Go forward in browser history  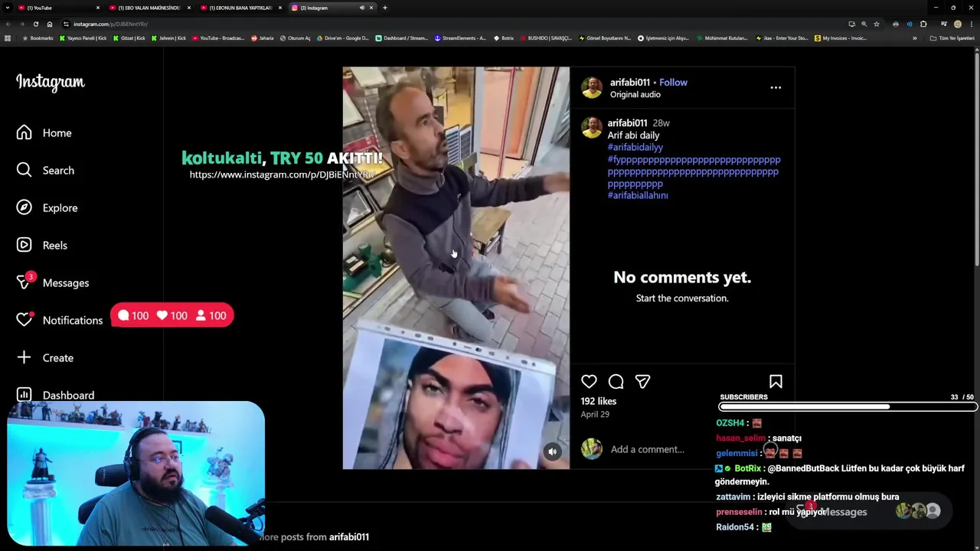tap(21, 24)
